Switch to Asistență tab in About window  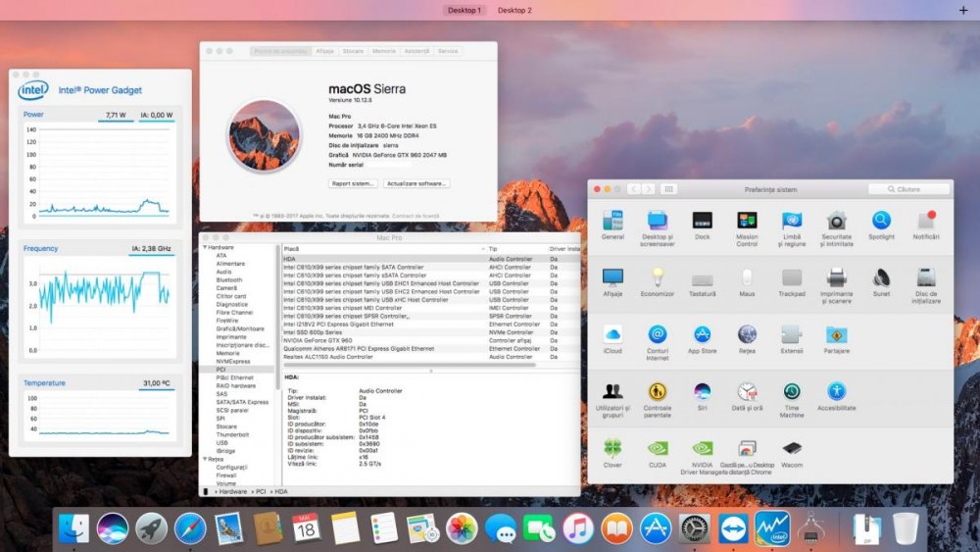[416, 51]
